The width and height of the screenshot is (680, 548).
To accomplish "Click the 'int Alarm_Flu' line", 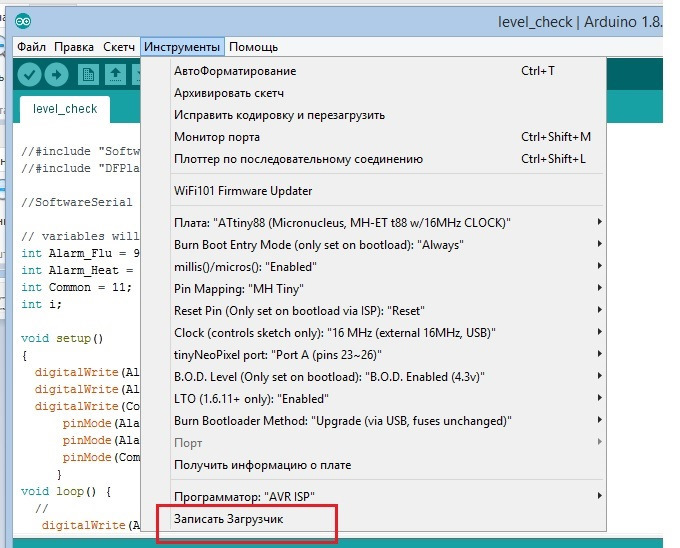I will pyautogui.click(x=80, y=253).
